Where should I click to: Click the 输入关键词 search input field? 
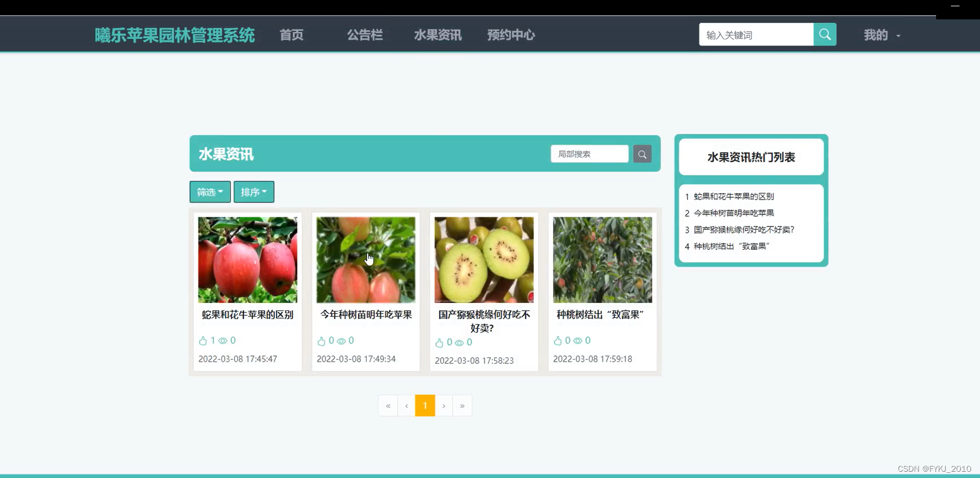pyautogui.click(x=756, y=34)
